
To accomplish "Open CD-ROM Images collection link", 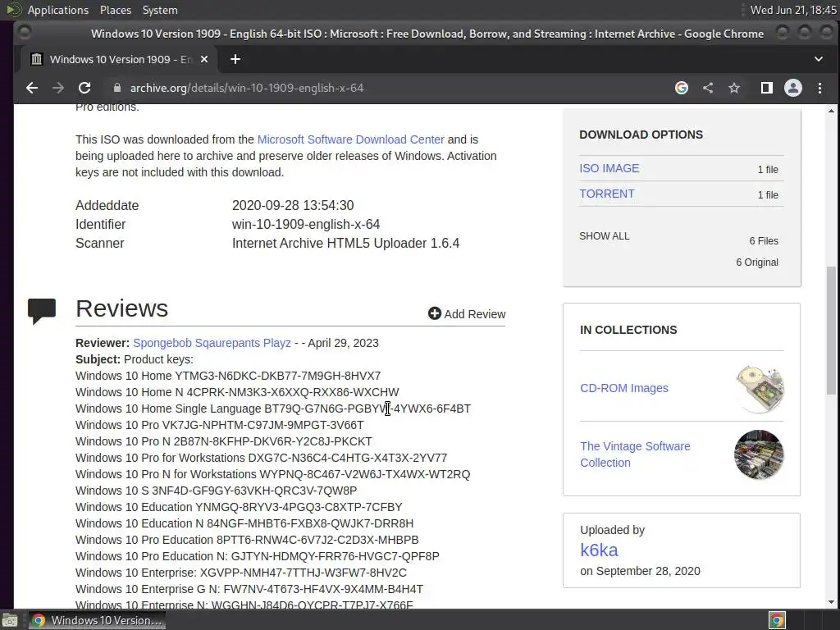I will (624, 388).
